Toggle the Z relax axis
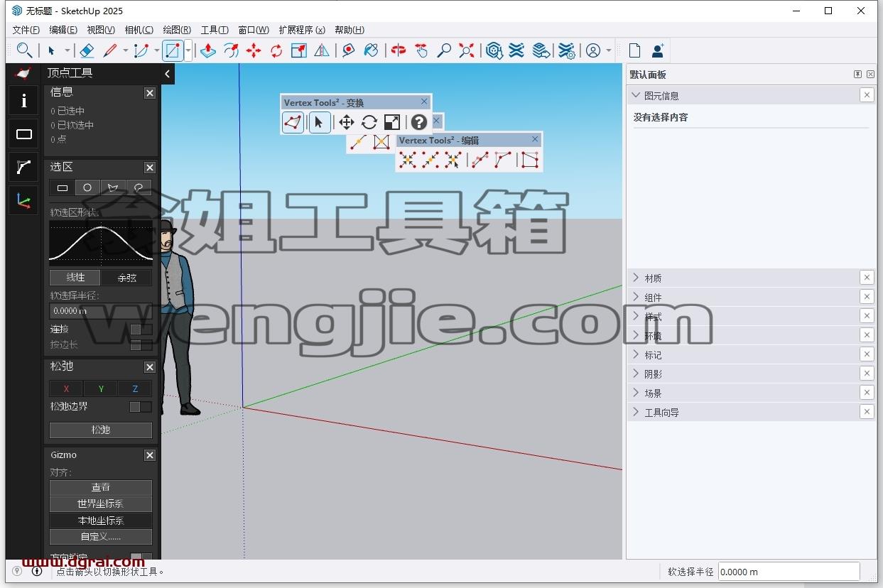 tap(135, 388)
